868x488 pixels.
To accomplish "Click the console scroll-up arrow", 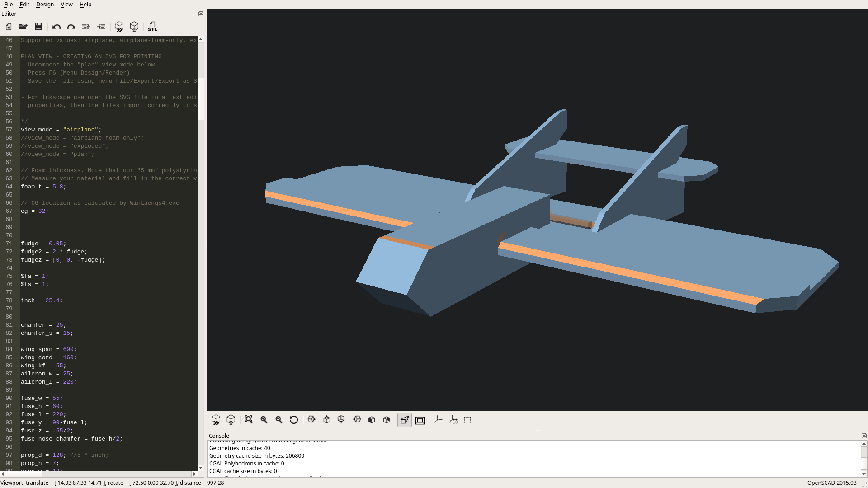I will click(864, 444).
